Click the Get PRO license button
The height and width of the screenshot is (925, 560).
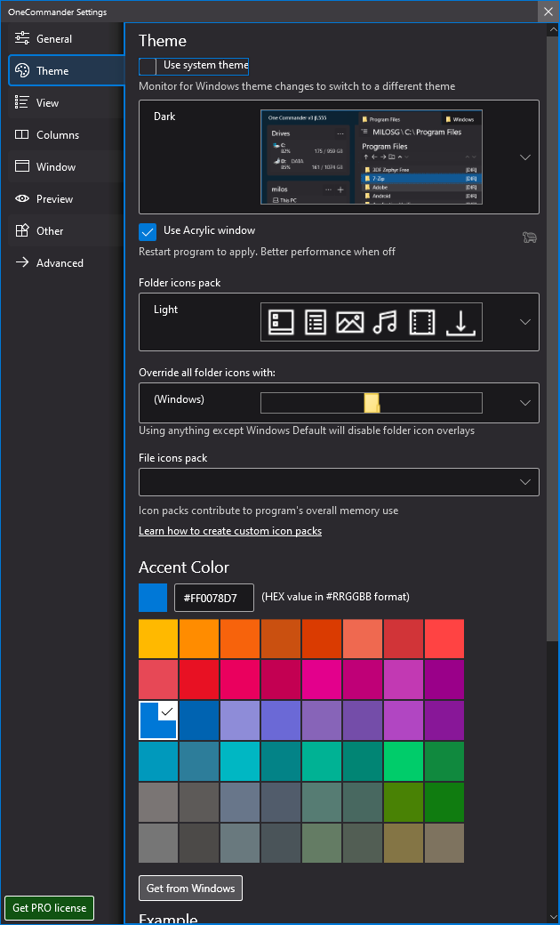pyautogui.click(x=50, y=908)
